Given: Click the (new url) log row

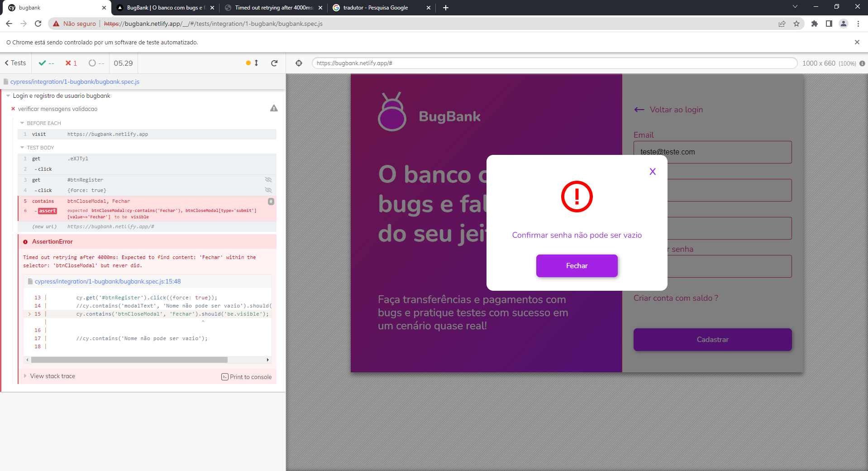Looking at the screenshot, I should coord(147,226).
